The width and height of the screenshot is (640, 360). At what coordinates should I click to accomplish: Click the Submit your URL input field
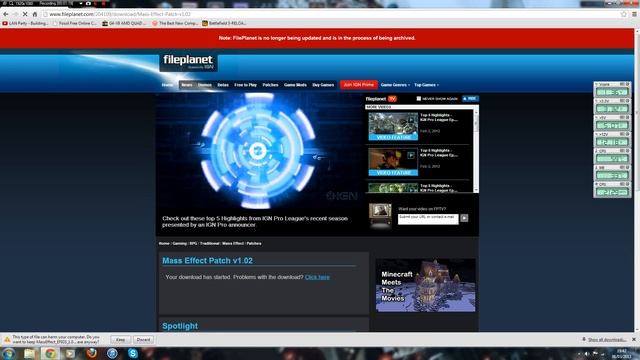(x=428, y=219)
